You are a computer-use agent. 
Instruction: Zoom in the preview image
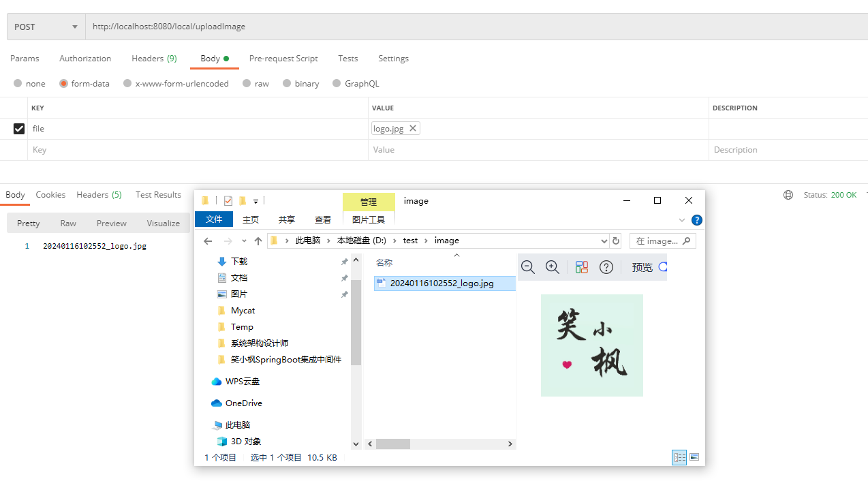[553, 268]
